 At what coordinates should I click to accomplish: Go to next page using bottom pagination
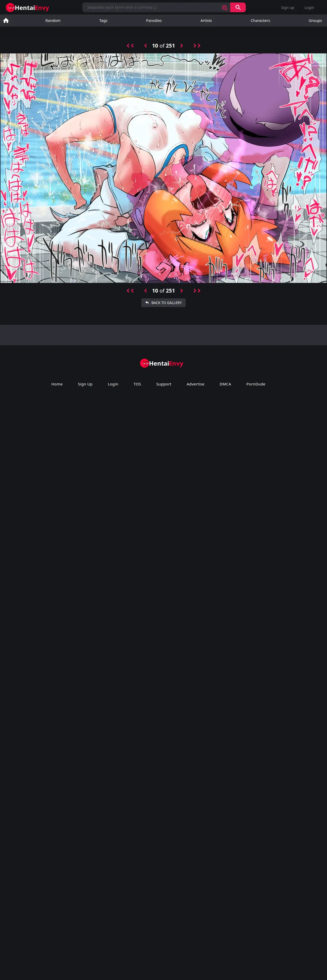point(182,291)
